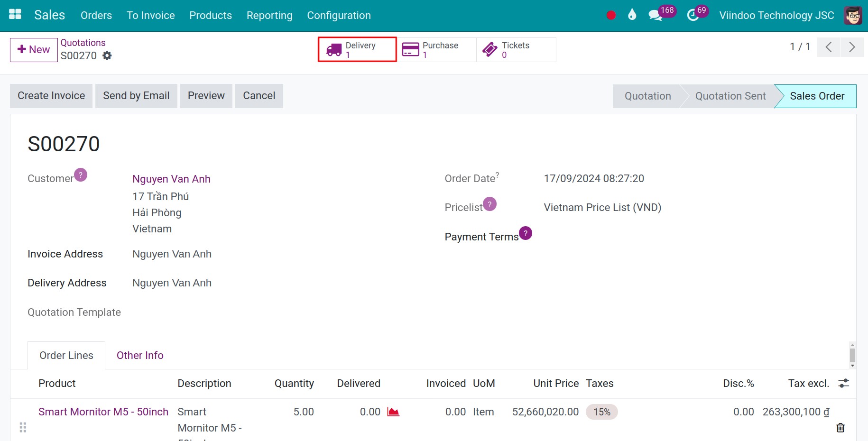Open product Smart Mornitor M5 - 50inch
Viewport: 868px width, 441px height.
tap(103, 412)
